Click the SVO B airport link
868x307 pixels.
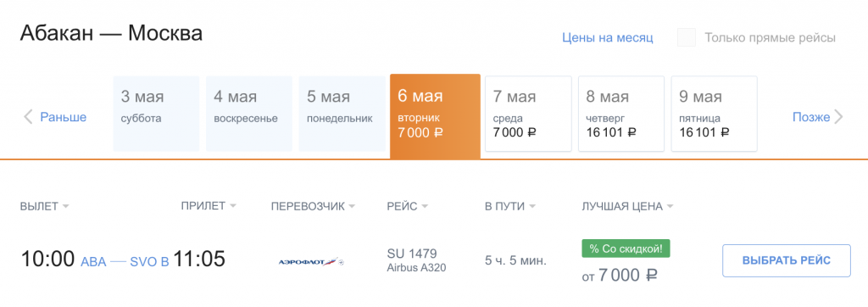point(149,261)
